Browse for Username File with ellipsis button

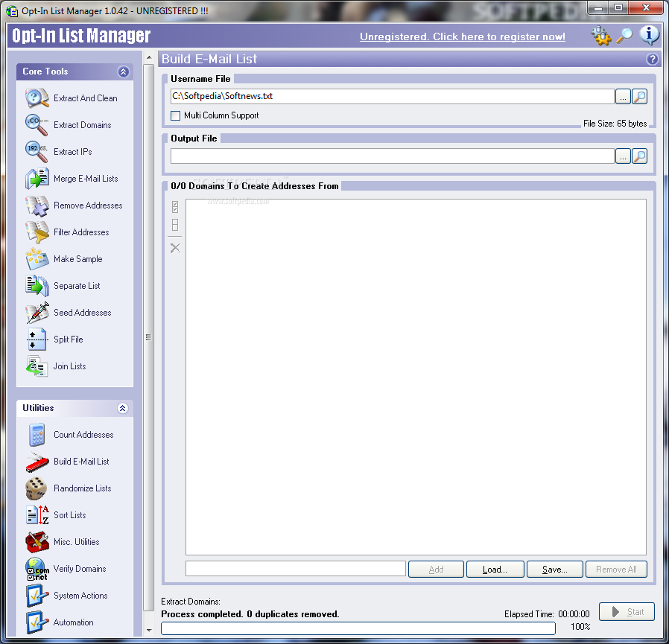click(623, 97)
